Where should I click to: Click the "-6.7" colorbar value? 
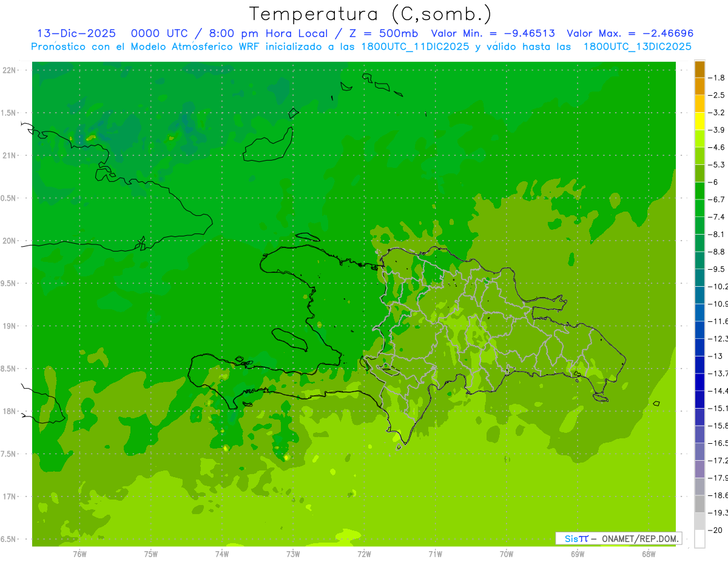pyautogui.click(x=716, y=199)
